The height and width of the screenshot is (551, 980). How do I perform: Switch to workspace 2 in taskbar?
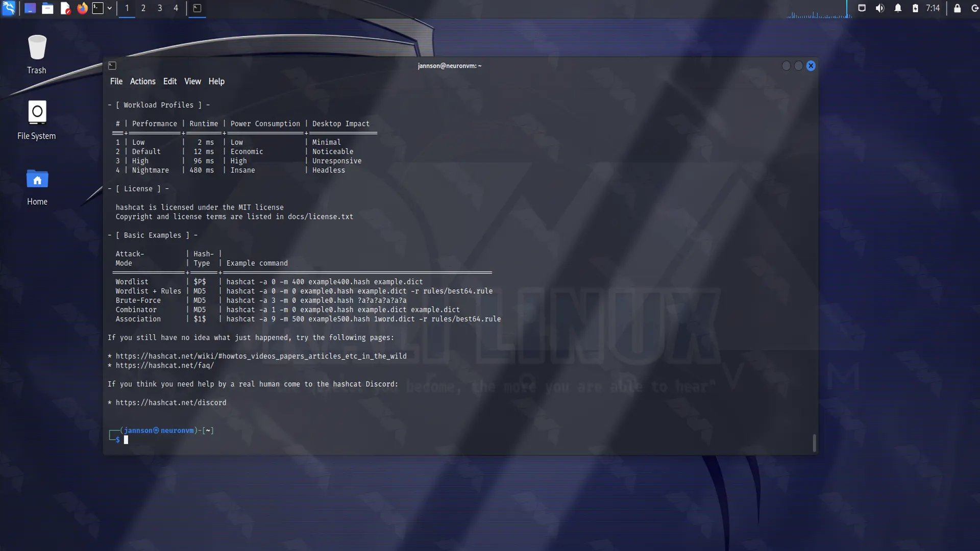(143, 8)
